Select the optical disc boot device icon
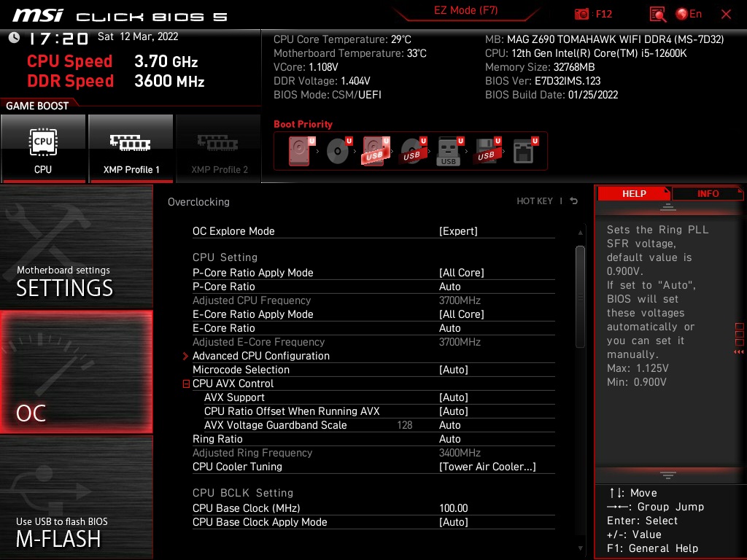Screen dimensions: 747x560 point(338,151)
